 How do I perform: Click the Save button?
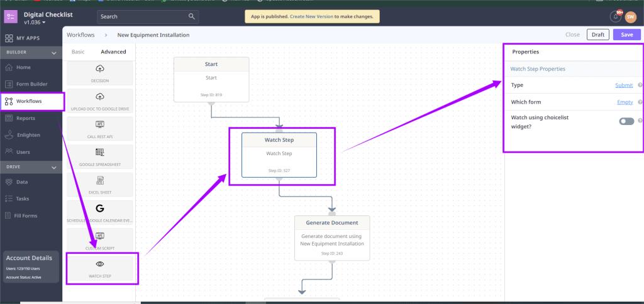click(x=626, y=35)
